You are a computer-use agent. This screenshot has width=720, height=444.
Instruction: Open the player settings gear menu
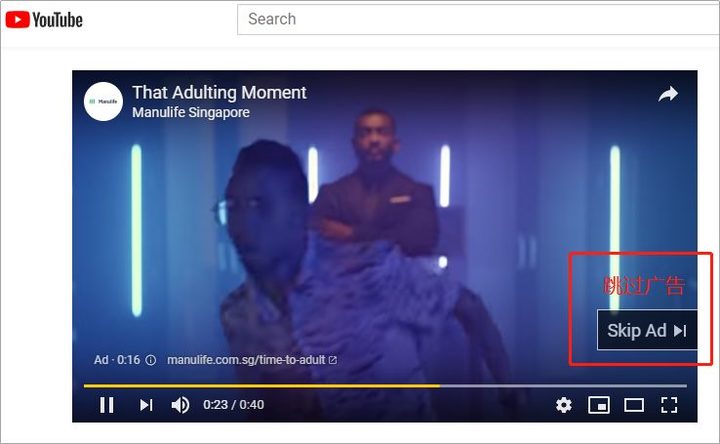563,405
